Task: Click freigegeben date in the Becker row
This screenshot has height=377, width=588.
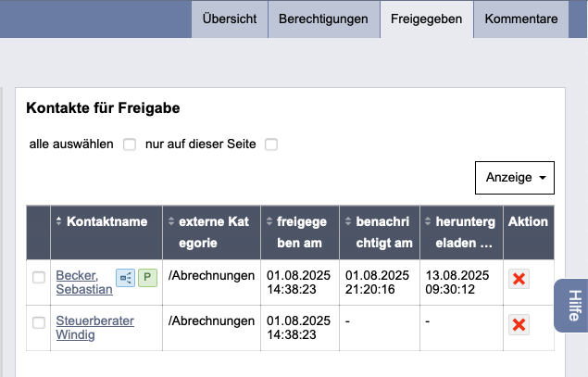Action: click(298, 283)
